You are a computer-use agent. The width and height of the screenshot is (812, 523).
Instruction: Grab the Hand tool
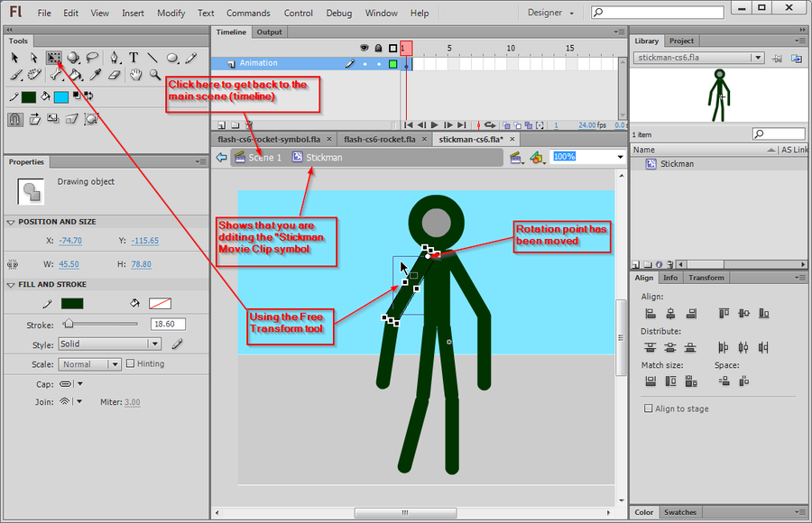coord(137,75)
